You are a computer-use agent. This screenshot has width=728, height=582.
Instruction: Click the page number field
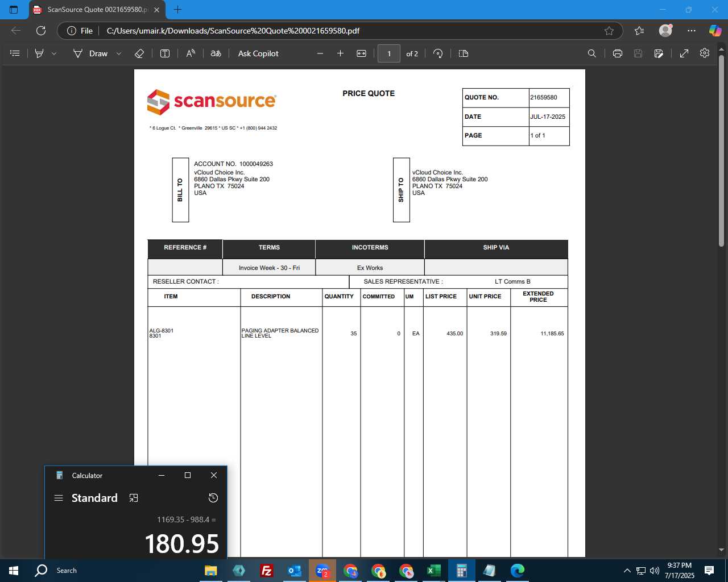(389, 53)
